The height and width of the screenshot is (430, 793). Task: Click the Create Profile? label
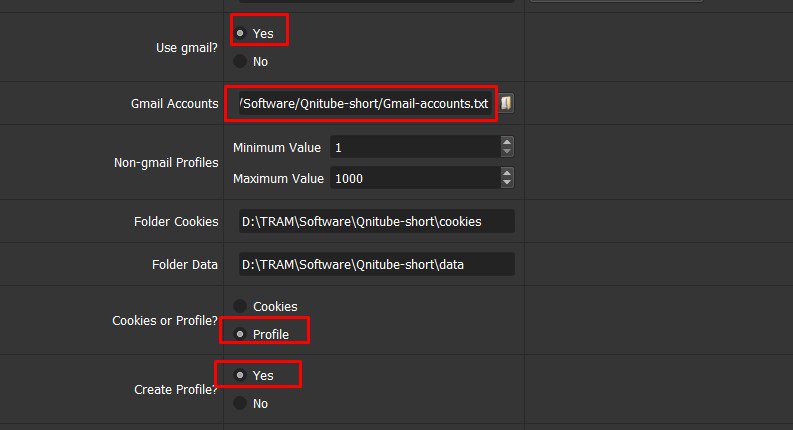[x=175, y=390]
